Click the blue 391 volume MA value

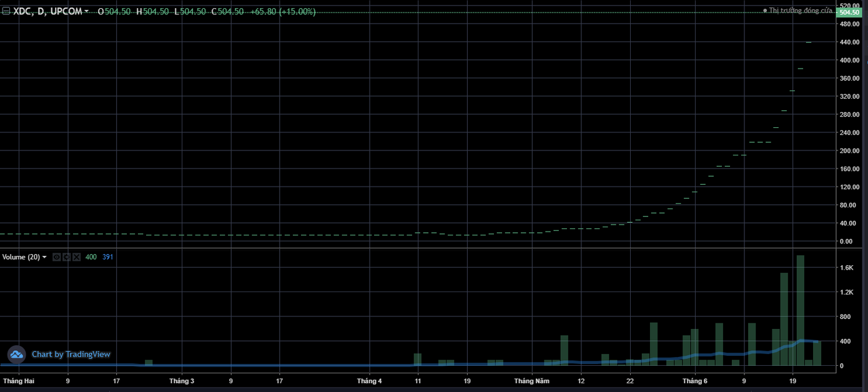[107, 257]
